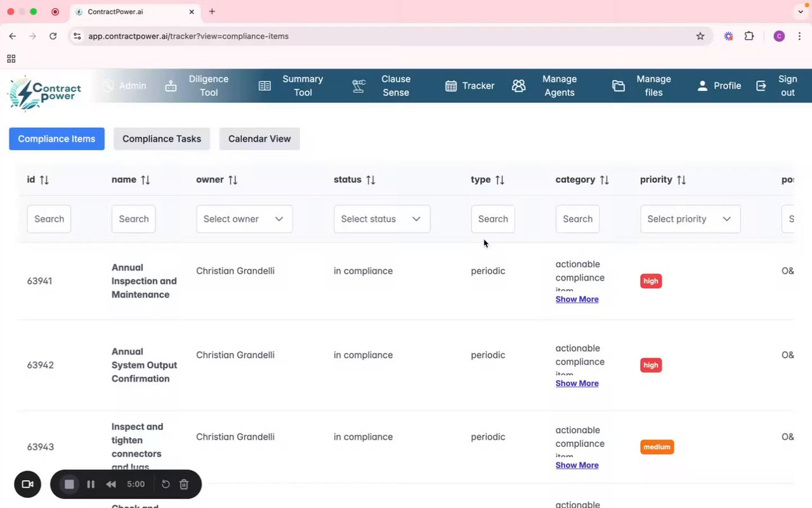Screen dimensions: 812x508
Task: Open Chrome profile avatar C
Action: [779, 36]
